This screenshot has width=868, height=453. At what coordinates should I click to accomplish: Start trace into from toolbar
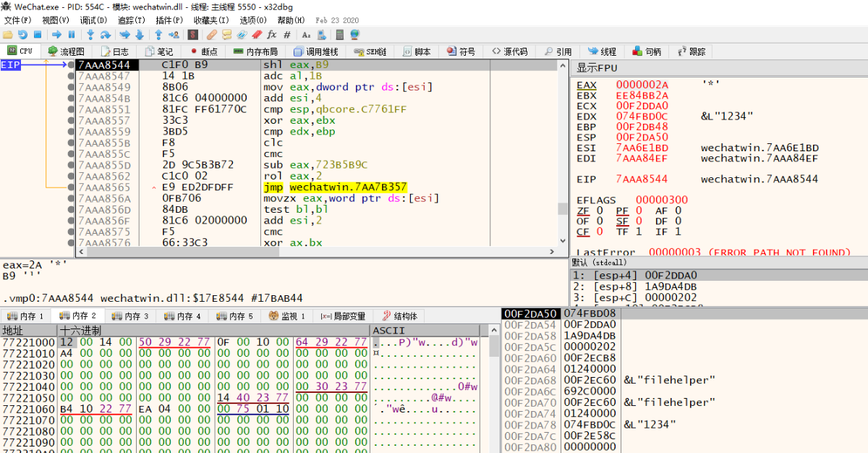[x=124, y=35]
